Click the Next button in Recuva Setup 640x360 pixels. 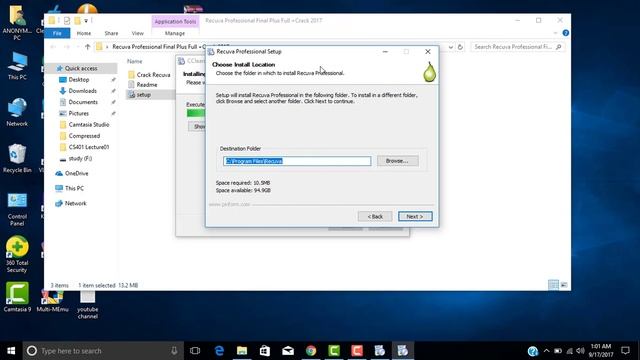click(415, 216)
